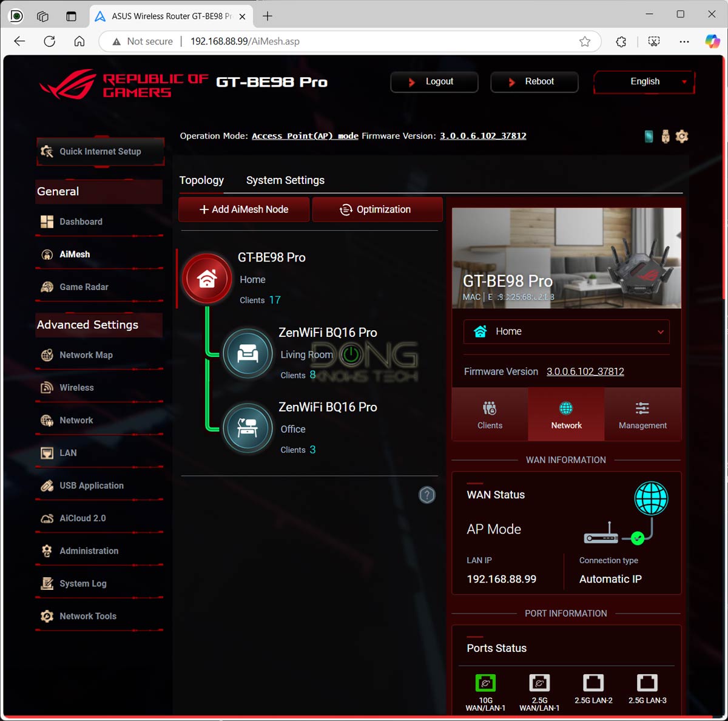The image size is (728, 721).
Task: Open the AiMesh sidebar item
Action: coord(74,254)
